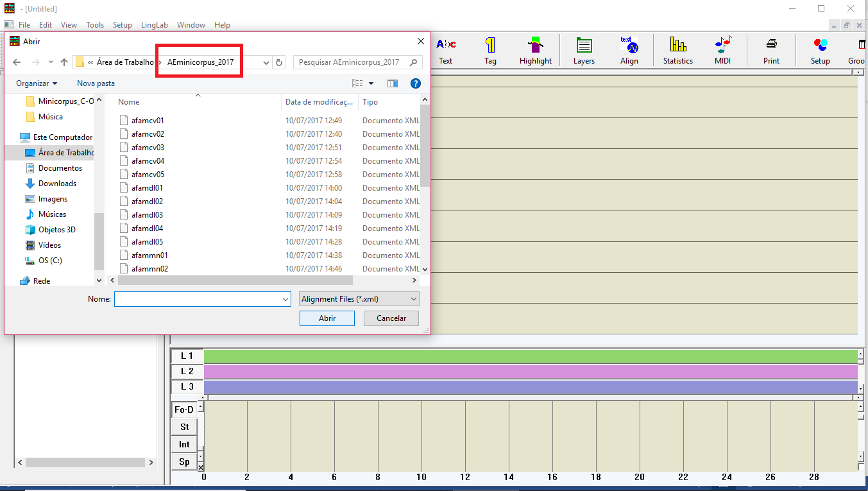Viewport: 868px width, 491px height.
Task: Open the Statistics tool
Action: [677, 50]
